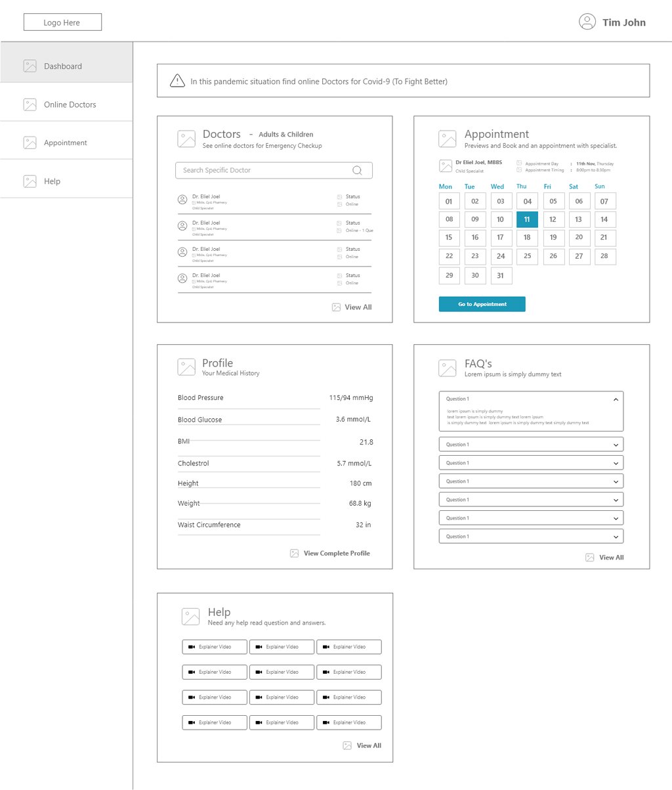The image size is (672, 790).
Task: Click the Blood Pressure value 115/94 mmHg
Action: click(x=351, y=397)
